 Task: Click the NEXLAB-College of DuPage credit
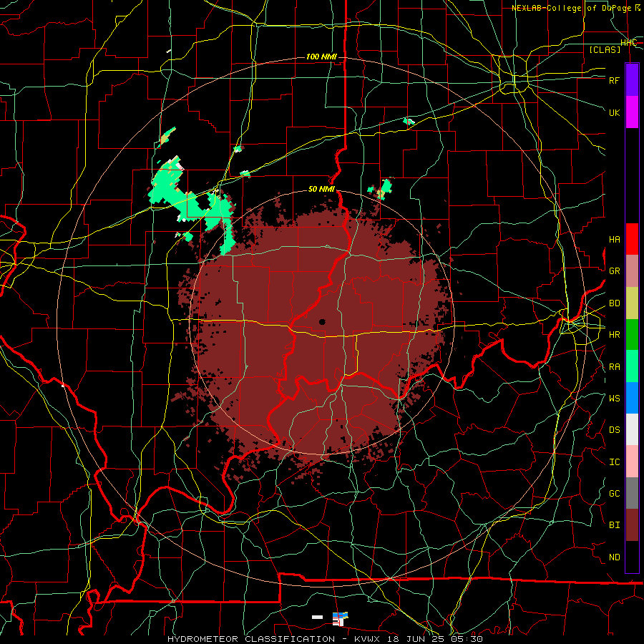click(575, 8)
